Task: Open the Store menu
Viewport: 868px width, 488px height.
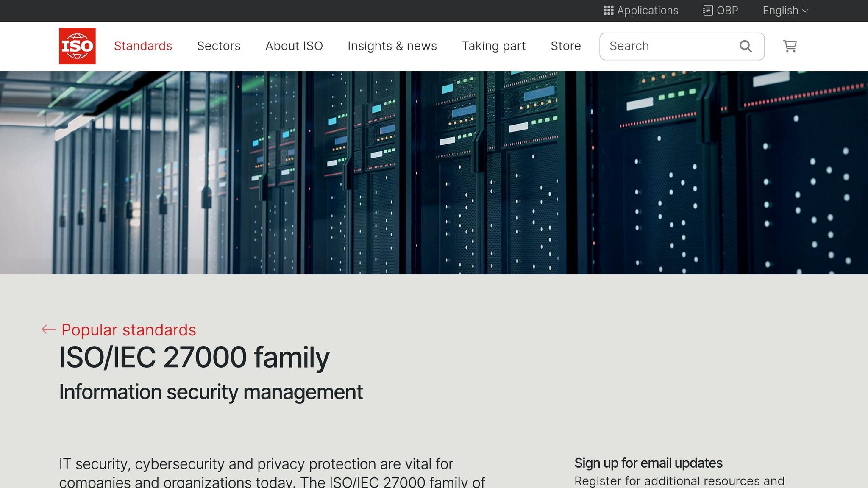Action: click(x=566, y=46)
